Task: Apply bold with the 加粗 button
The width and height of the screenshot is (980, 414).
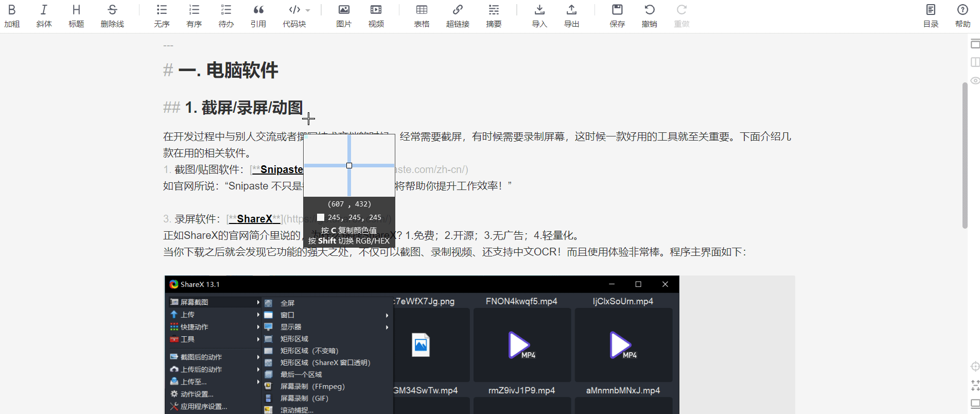Action: (x=12, y=16)
